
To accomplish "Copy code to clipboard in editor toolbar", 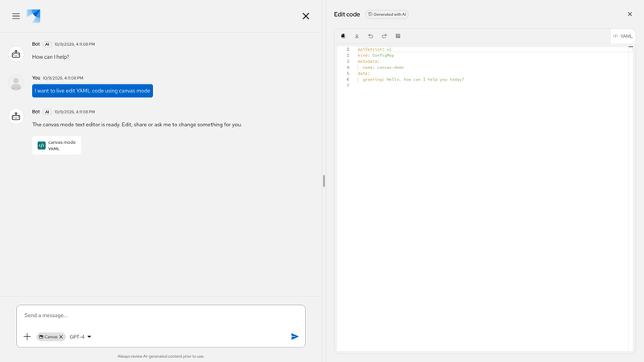I will point(343,36).
